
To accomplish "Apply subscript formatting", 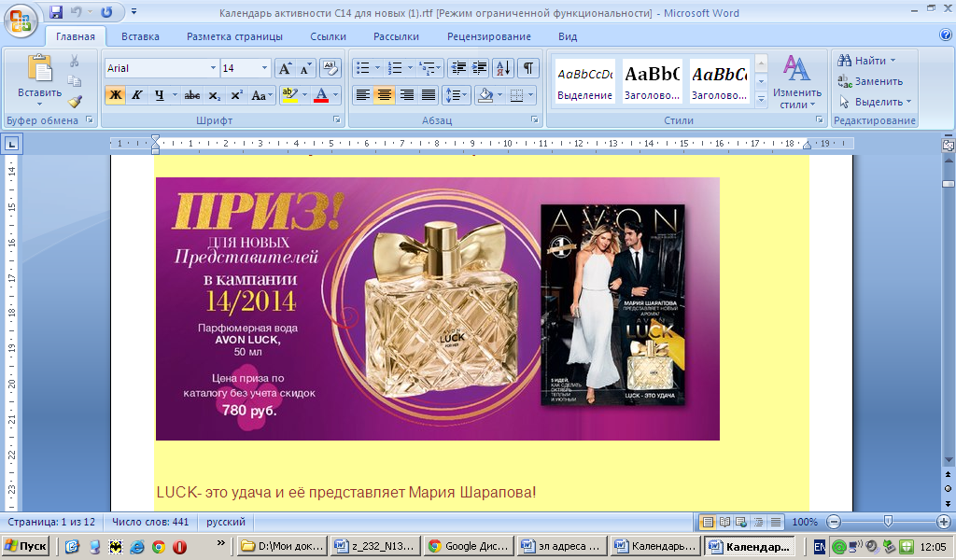I will 214,95.
